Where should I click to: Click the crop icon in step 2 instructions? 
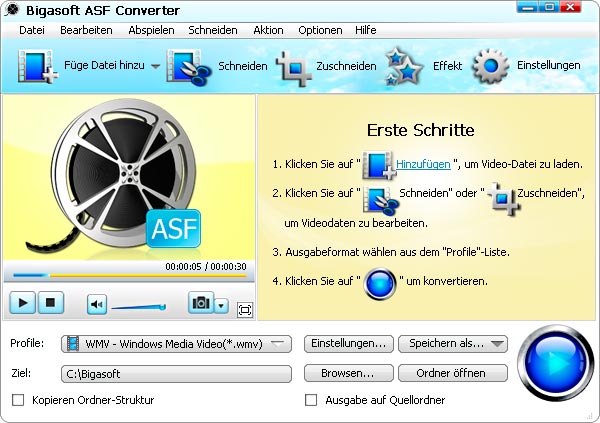pyautogui.click(x=504, y=198)
